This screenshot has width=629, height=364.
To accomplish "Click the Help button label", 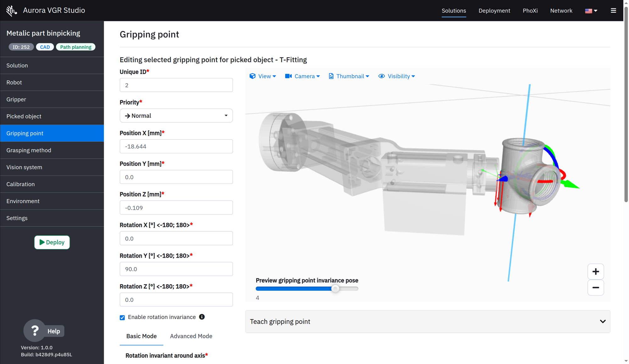I will (x=54, y=331).
